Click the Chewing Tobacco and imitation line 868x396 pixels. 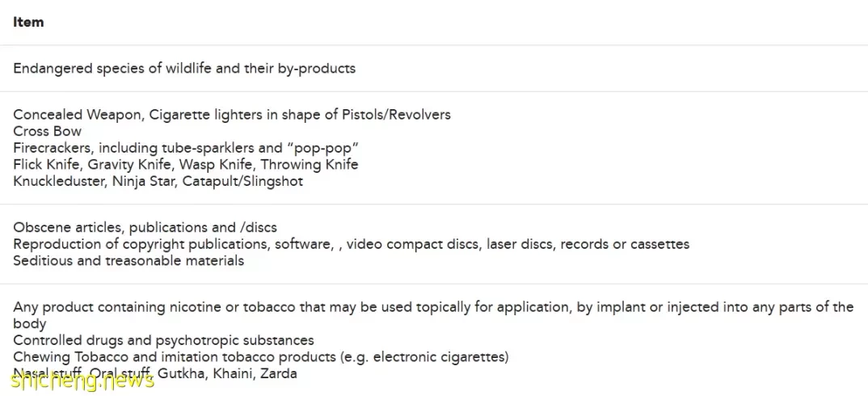[x=261, y=356]
